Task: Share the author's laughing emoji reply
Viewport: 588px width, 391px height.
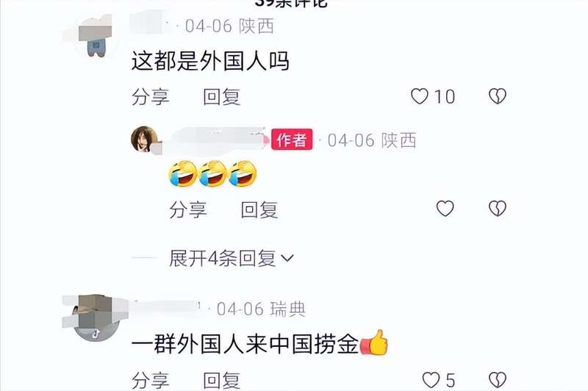Action: [x=188, y=209]
